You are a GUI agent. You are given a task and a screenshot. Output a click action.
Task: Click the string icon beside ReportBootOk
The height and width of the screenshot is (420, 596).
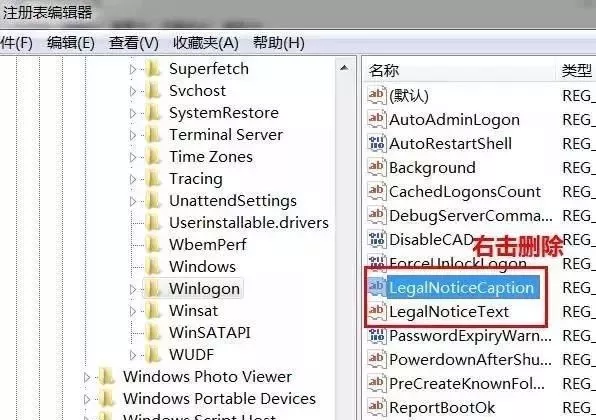click(x=377, y=407)
